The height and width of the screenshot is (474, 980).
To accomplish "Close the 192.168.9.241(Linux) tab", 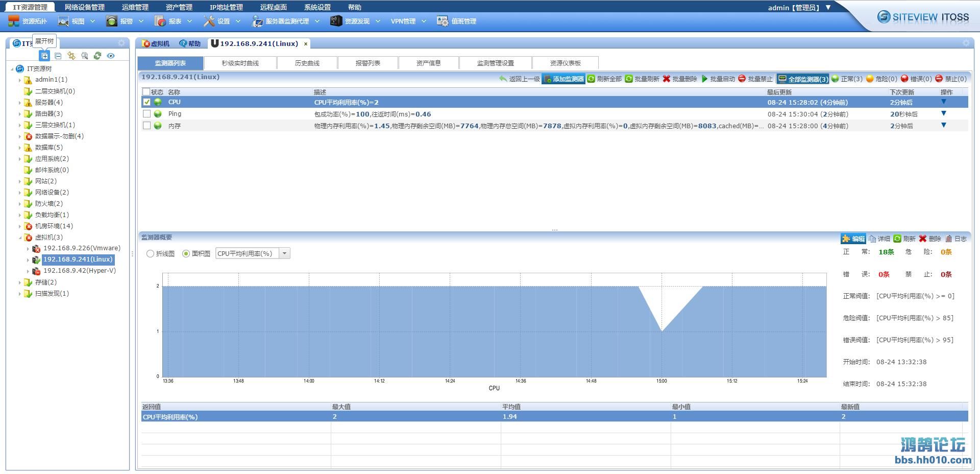I will [x=306, y=44].
